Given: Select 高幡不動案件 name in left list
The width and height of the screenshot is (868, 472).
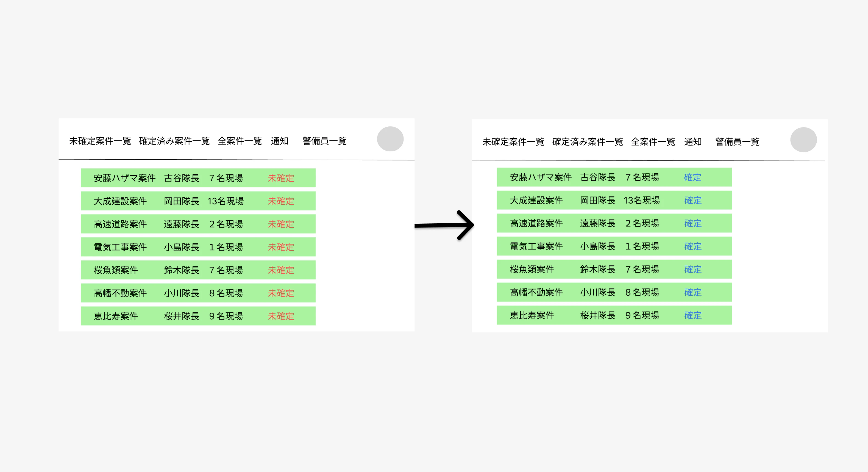Looking at the screenshot, I should pos(120,293).
